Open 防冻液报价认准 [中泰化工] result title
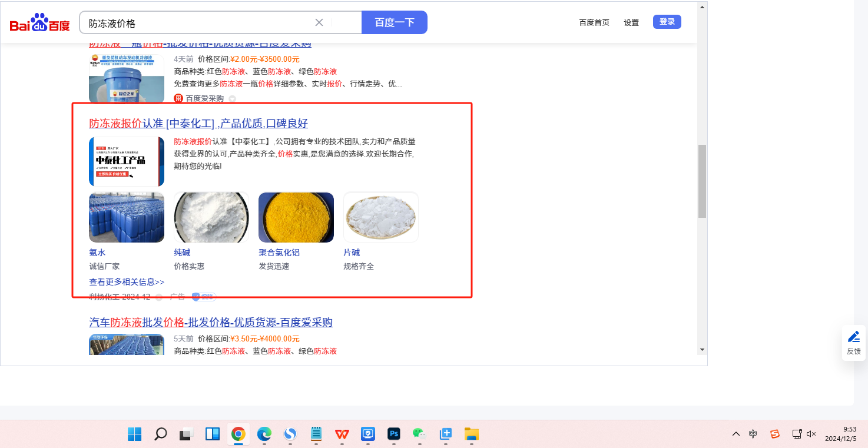The height and width of the screenshot is (448, 868). pos(198,123)
